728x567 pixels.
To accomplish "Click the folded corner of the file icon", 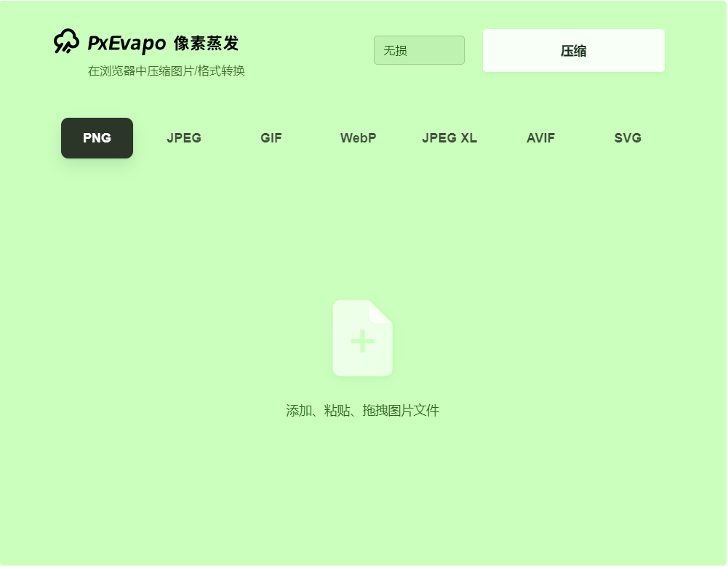I will pyautogui.click(x=381, y=311).
